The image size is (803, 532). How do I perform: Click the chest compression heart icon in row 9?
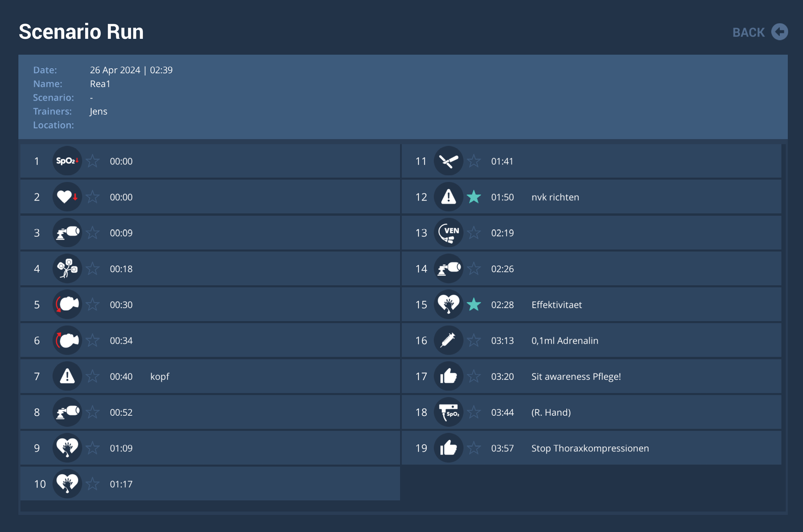(67, 448)
